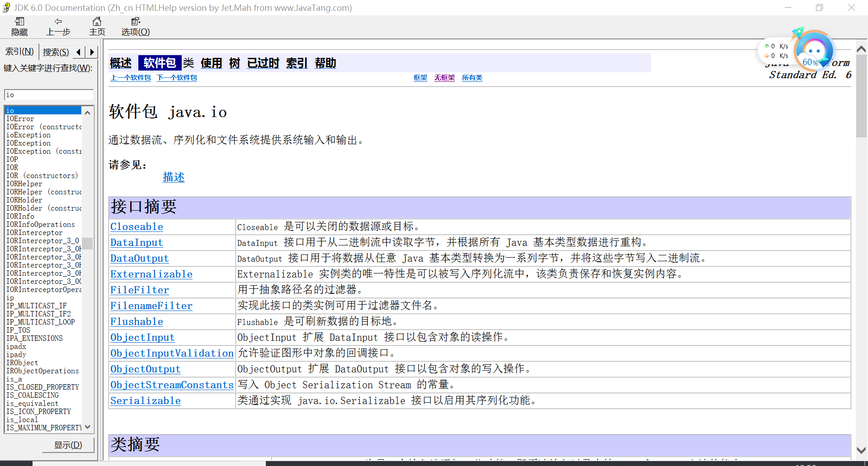Open the Serializable interface link
The image size is (868, 466).
(x=146, y=401)
